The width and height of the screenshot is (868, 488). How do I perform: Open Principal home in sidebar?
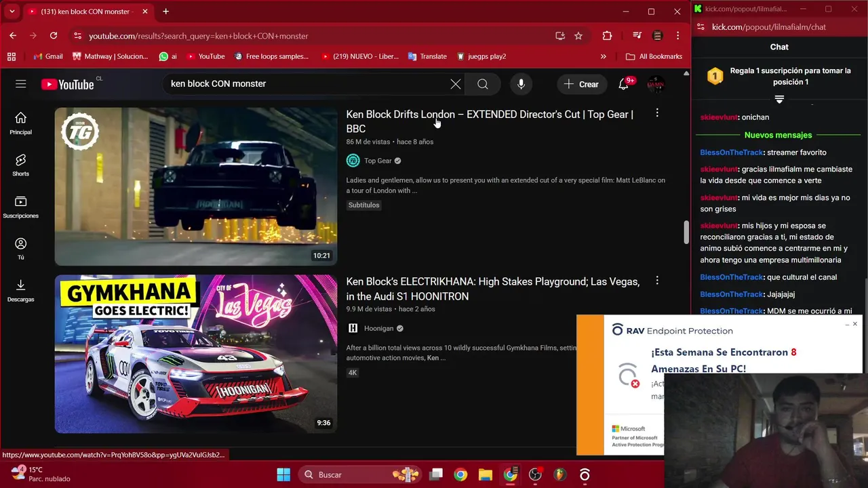pyautogui.click(x=20, y=123)
